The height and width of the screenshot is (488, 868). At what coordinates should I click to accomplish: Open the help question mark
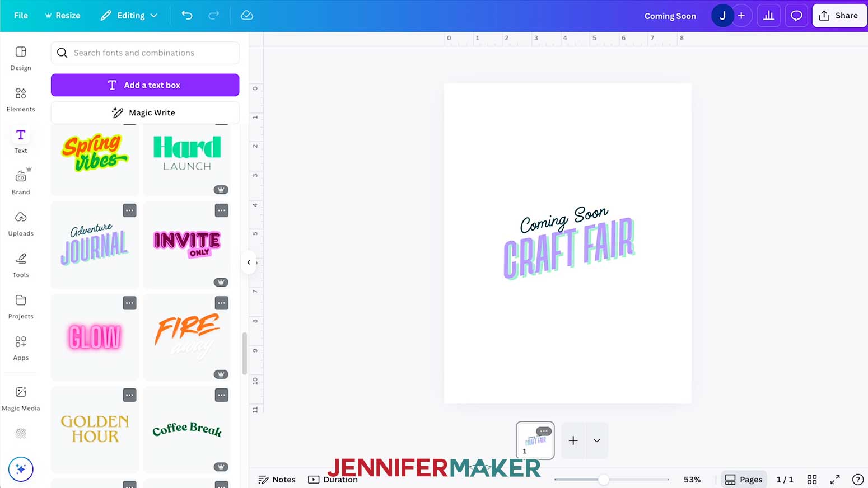pos(858,480)
